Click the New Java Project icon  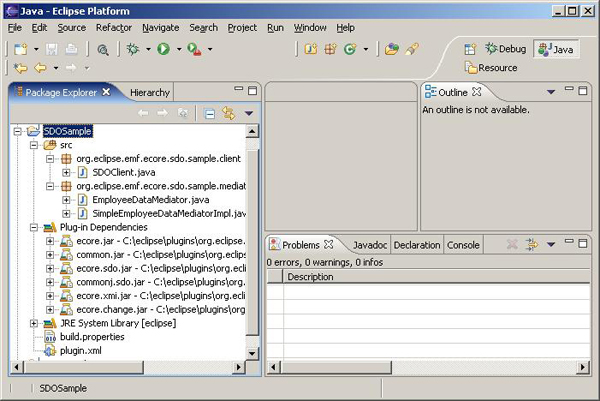311,49
